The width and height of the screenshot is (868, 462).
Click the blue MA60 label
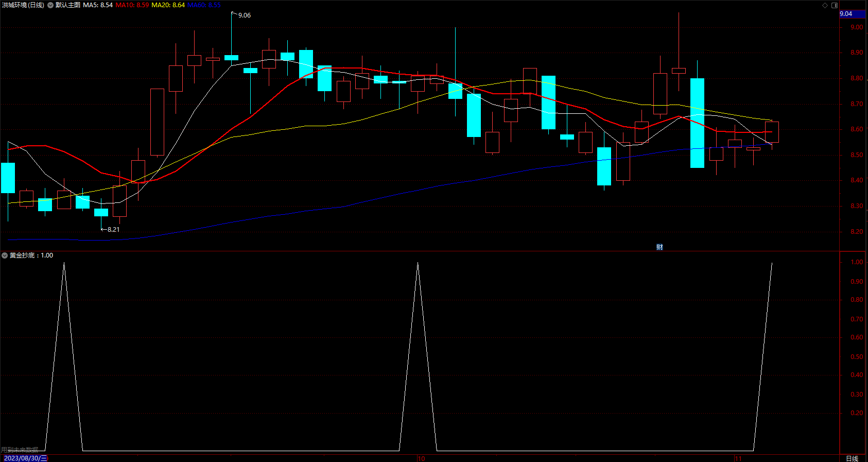[x=204, y=5]
